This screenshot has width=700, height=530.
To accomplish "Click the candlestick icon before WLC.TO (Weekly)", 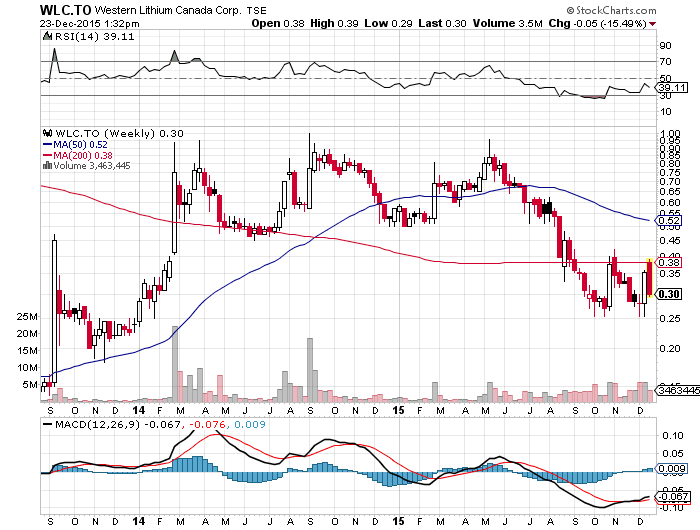I will [x=45, y=131].
